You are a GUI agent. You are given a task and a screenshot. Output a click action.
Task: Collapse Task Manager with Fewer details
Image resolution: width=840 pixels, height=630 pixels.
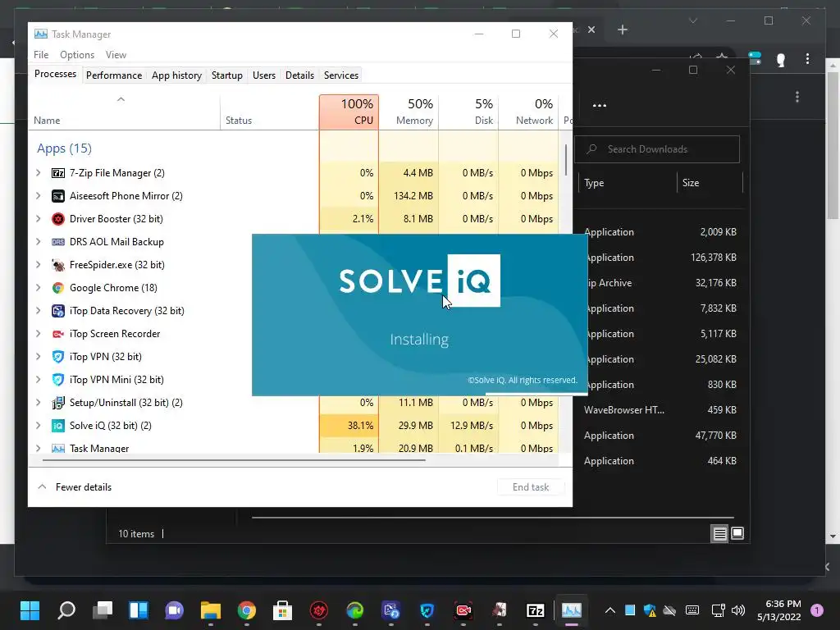[75, 487]
